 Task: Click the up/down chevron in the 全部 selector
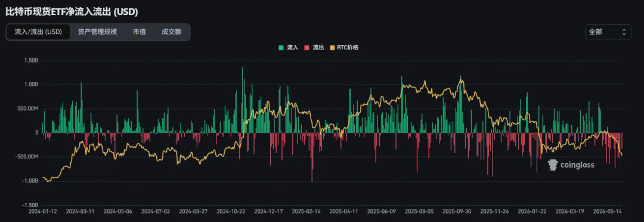pos(624,32)
